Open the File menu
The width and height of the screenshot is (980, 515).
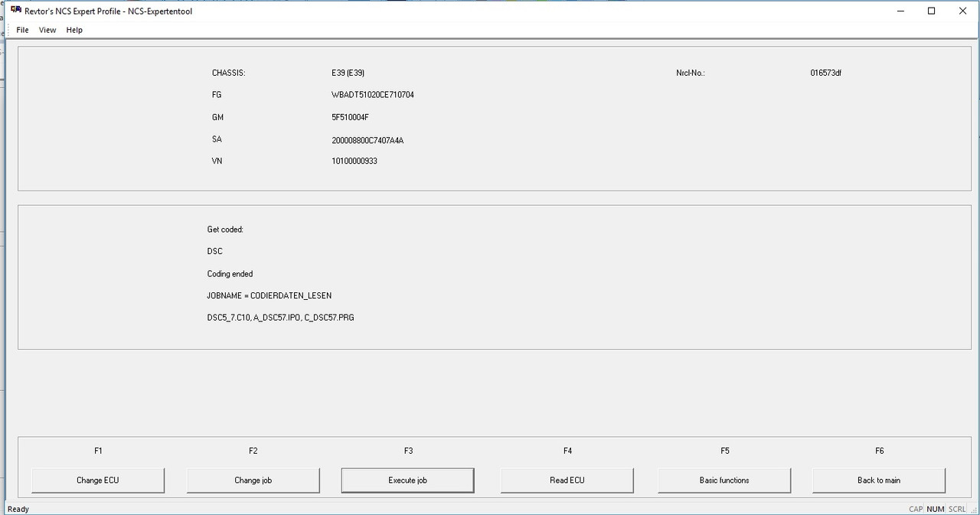(x=22, y=30)
